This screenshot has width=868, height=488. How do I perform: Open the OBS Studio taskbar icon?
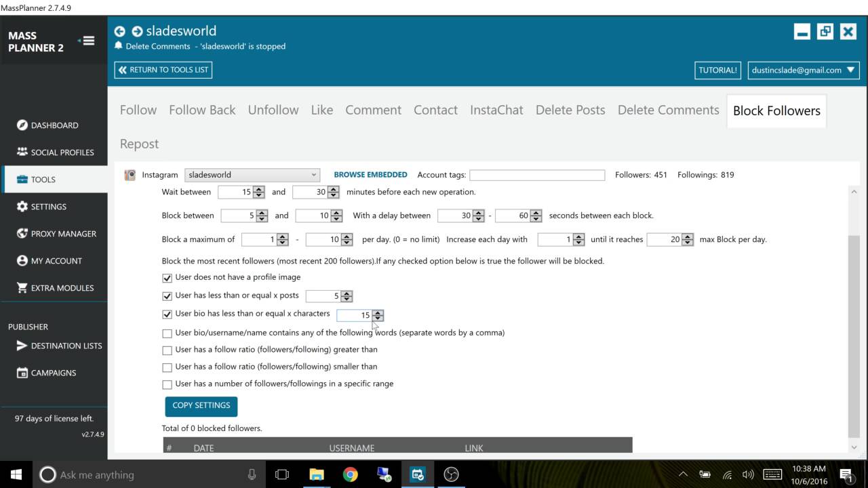tap(452, 474)
